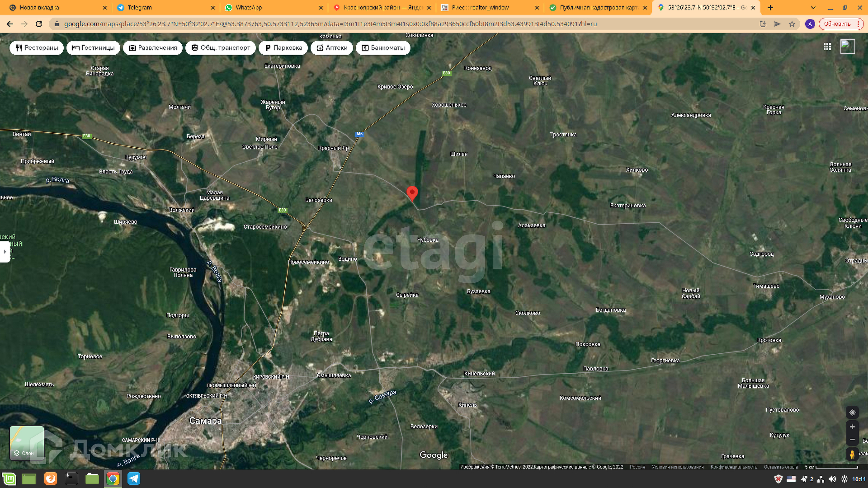The image size is (868, 488).
Task: Filter by Рестораны category
Action: [37, 47]
